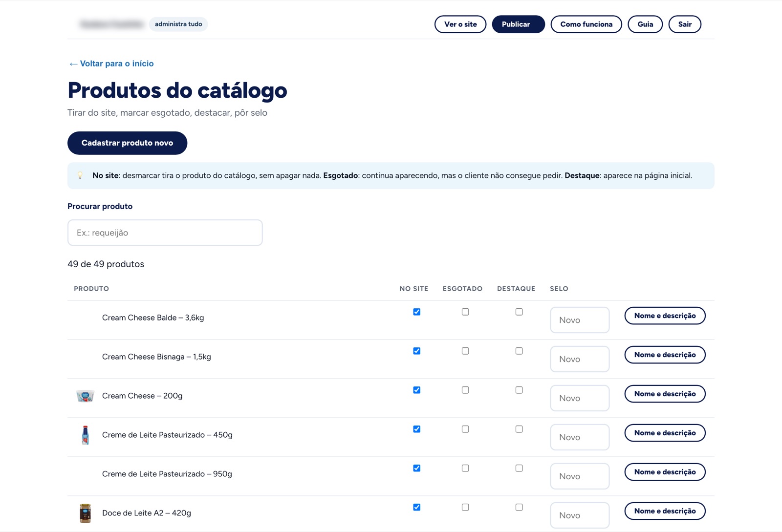Mark Cream Cheese 200g as Esgotado

[x=465, y=390]
